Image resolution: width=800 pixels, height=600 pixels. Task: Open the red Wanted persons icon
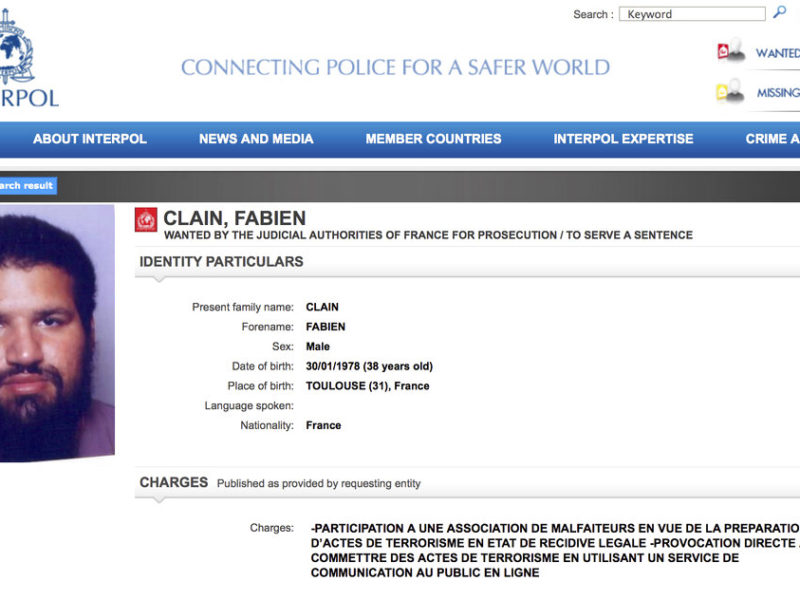[730, 52]
